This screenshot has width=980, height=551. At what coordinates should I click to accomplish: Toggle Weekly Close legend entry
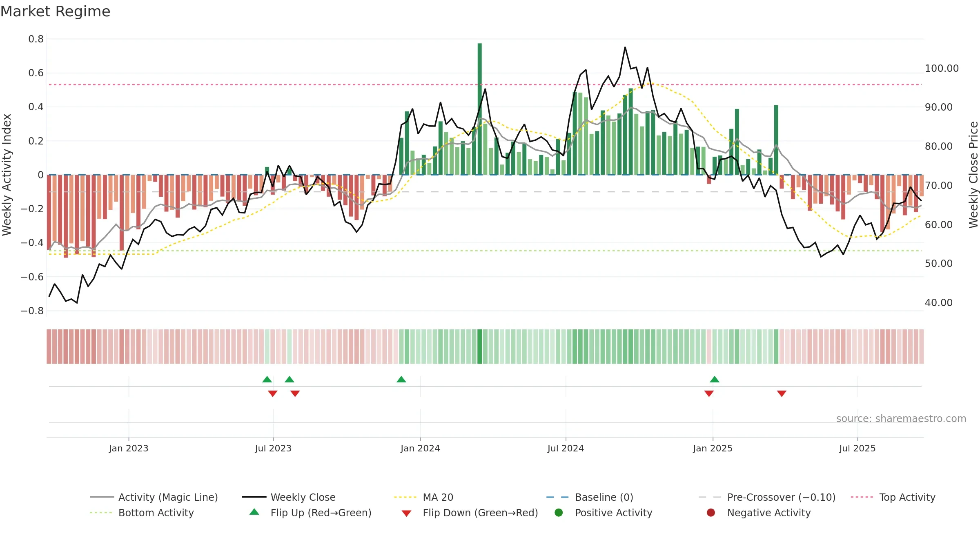click(x=289, y=497)
